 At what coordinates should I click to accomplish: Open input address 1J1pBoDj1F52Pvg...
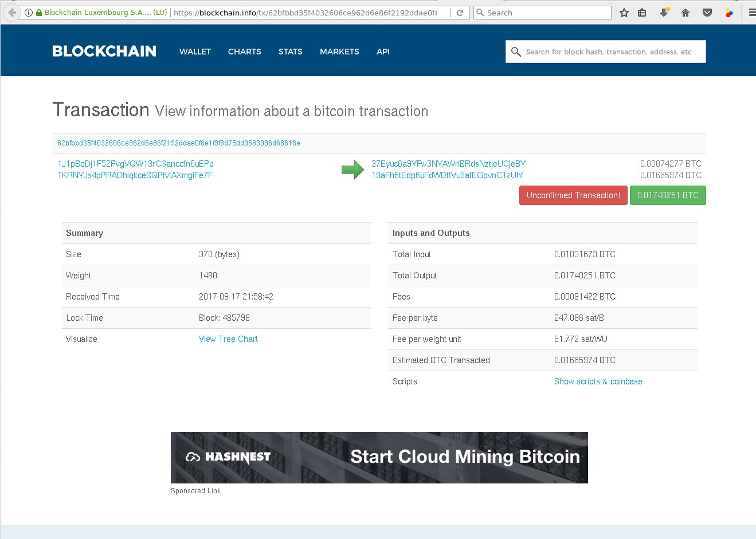[x=135, y=164]
